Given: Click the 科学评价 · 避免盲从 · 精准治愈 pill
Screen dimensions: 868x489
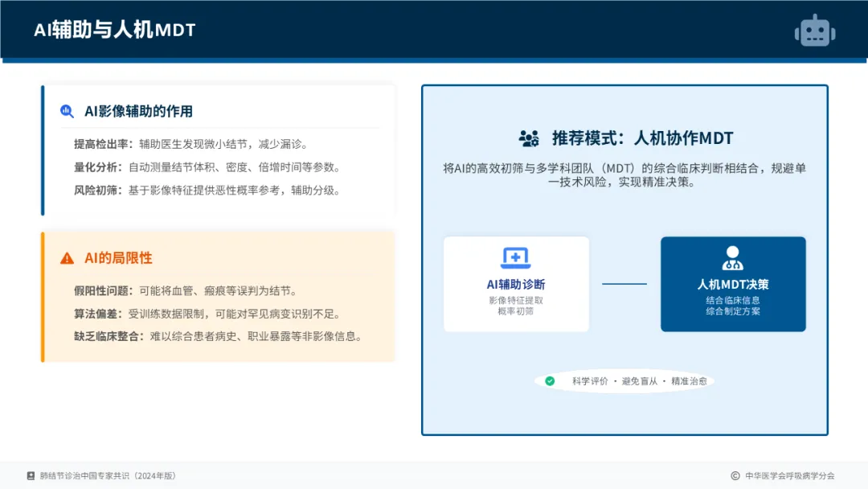Looking at the screenshot, I should coord(624,381).
